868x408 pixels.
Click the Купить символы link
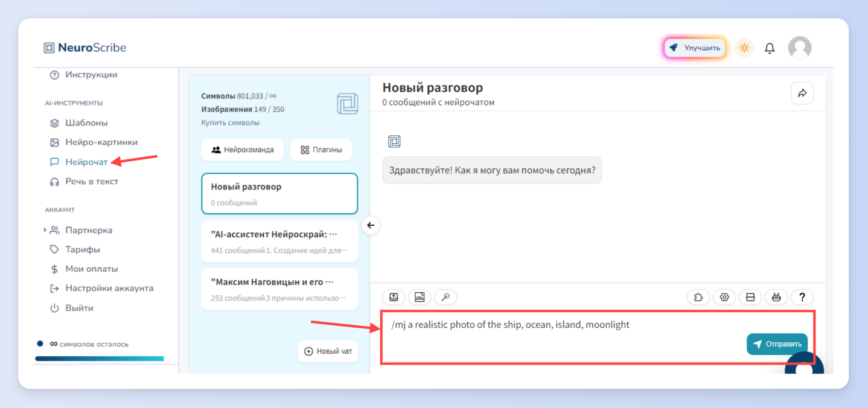pos(230,123)
